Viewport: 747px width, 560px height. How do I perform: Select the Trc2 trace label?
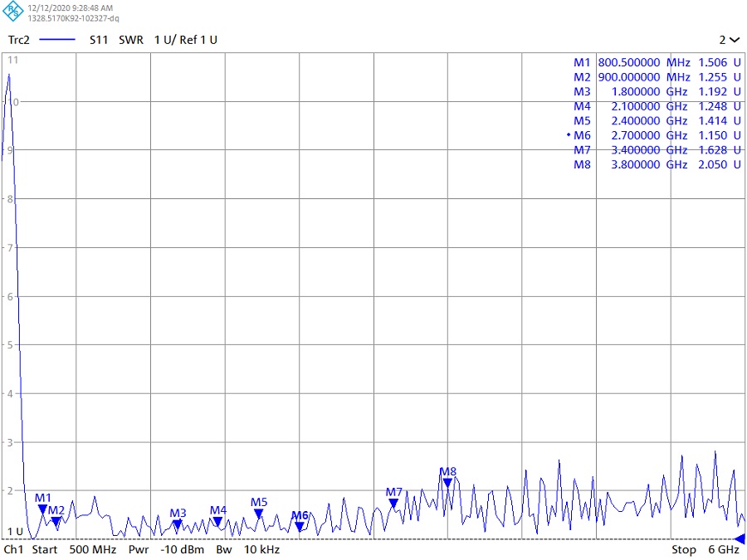click(19, 40)
